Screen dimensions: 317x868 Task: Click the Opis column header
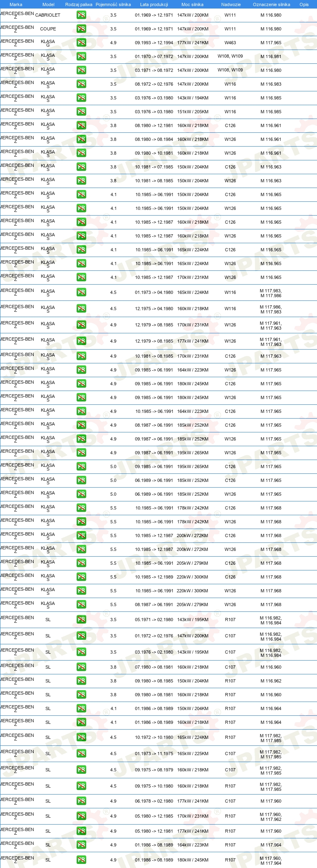click(x=304, y=4)
